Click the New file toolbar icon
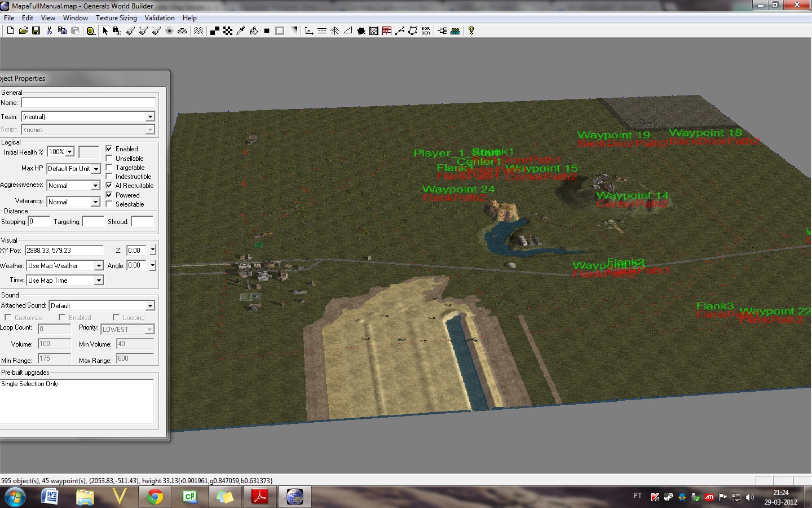Viewport: 812px width, 508px height. click(x=10, y=31)
